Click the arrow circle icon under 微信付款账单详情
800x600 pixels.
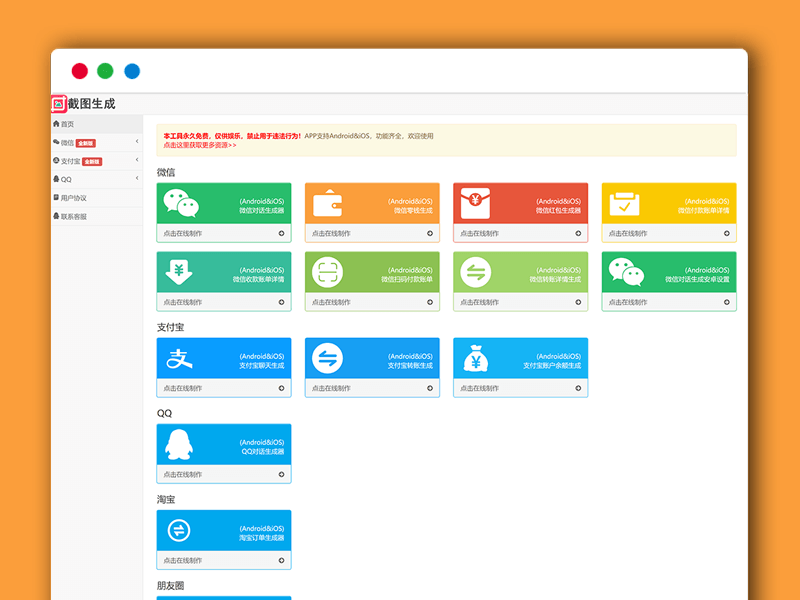(727, 233)
